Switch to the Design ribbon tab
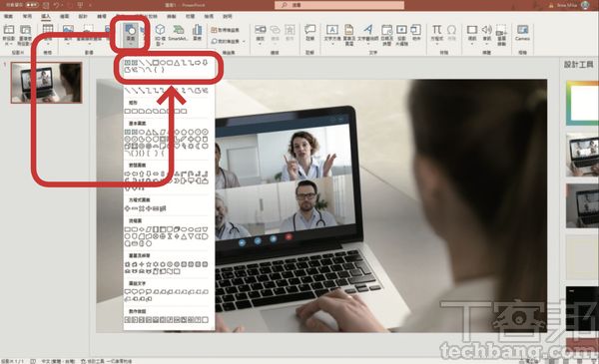The width and height of the screenshot is (599, 364). tap(83, 16)
